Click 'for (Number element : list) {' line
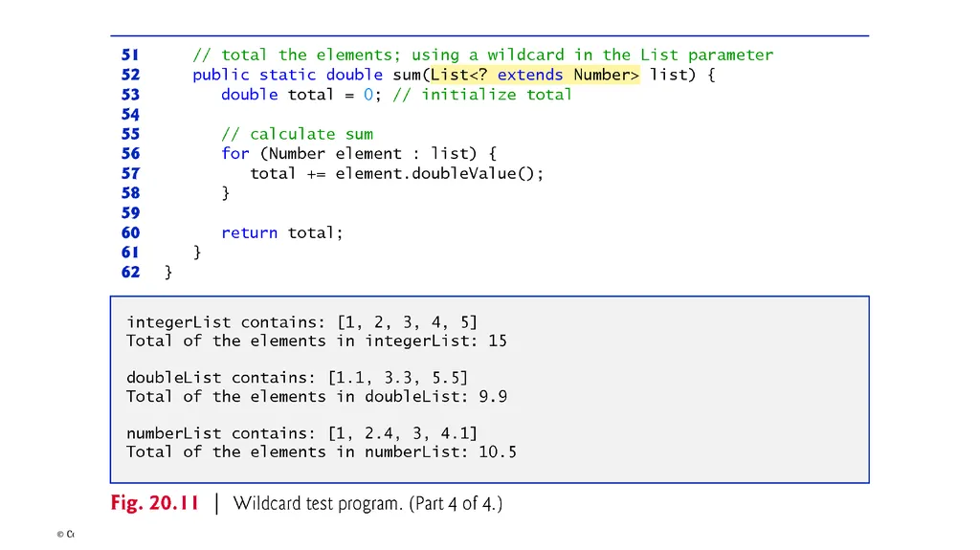The image size is (980, 550). pyautogui.click(x=359, y=154)
